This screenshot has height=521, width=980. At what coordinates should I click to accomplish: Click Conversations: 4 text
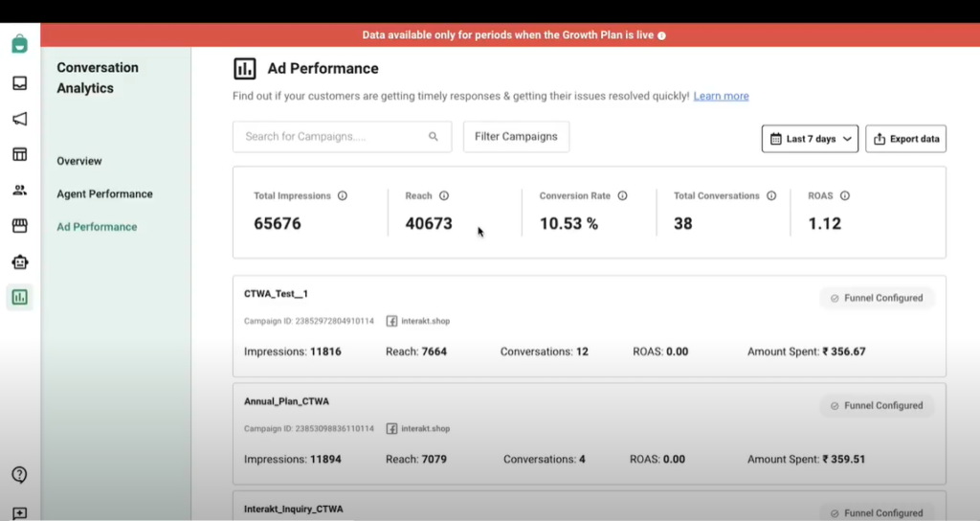point(545,459)
